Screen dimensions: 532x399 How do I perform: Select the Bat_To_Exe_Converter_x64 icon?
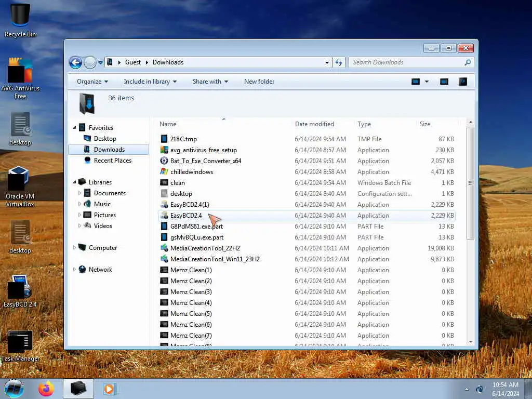pos(164,161)
